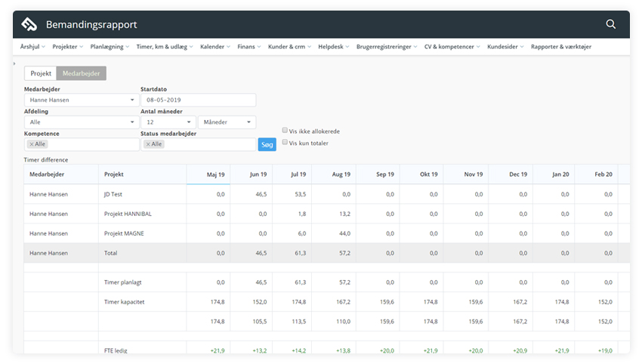Click the Timer difference label
This screenshot has width=642, height=364.
pos(46,159)
